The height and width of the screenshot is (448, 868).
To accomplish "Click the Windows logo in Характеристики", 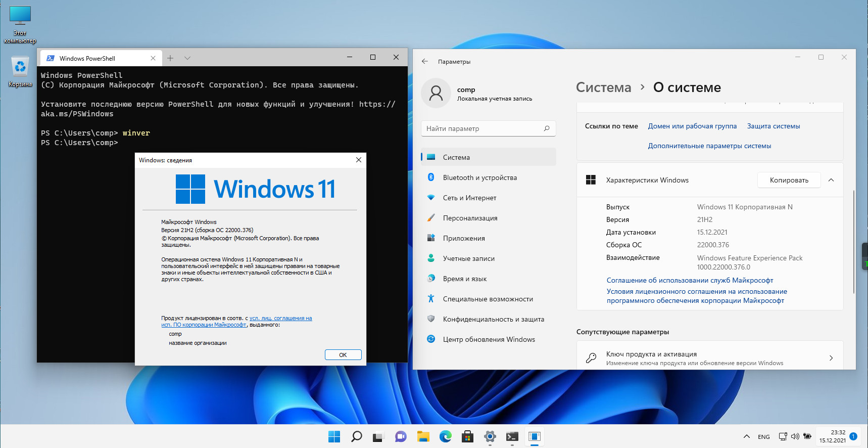I will (591, 180).
